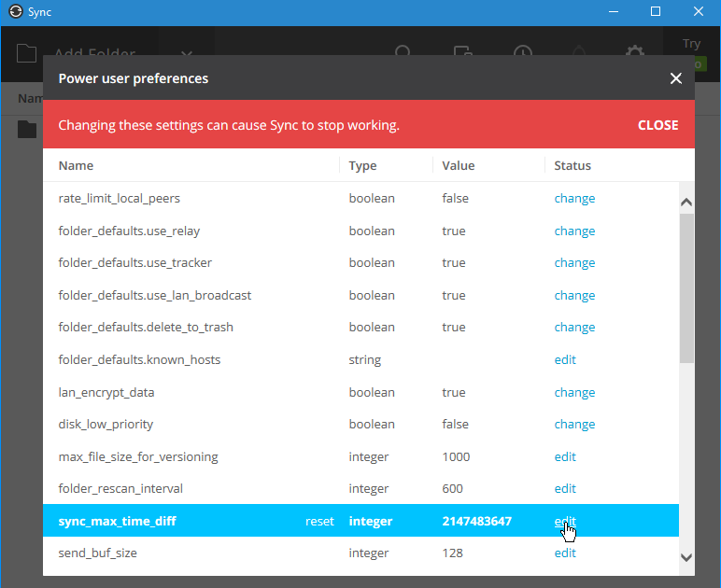721x588 pixels.
Task: Maximize the Sync window
Action: pos(656,11)
